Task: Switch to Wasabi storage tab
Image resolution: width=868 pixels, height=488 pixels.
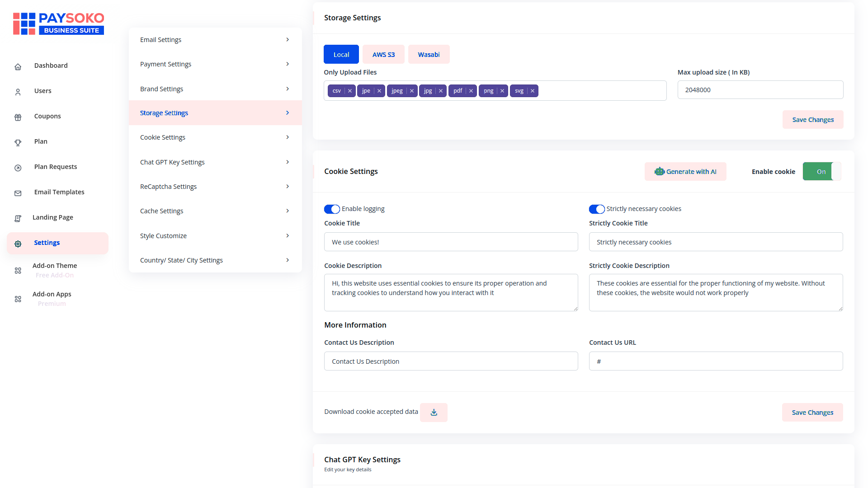Action: click(429, 55)
